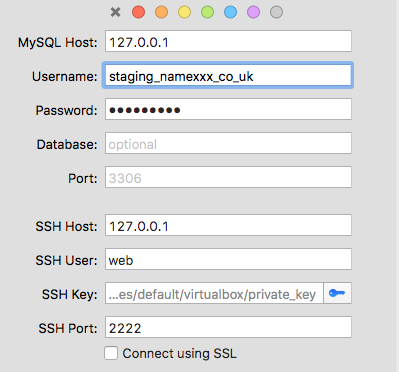Click the 'SSH Key:' label
This screenshot has width=399, height=372.
coord(70,295)
